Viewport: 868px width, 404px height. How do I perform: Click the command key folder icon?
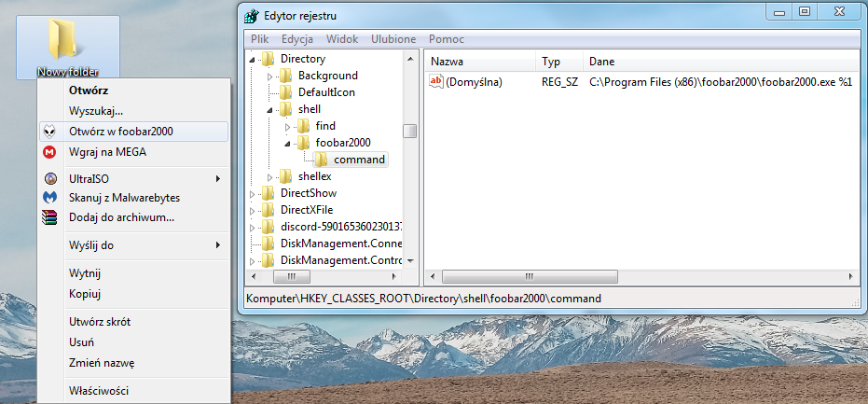pyautogui.click(x=321, y=160)
